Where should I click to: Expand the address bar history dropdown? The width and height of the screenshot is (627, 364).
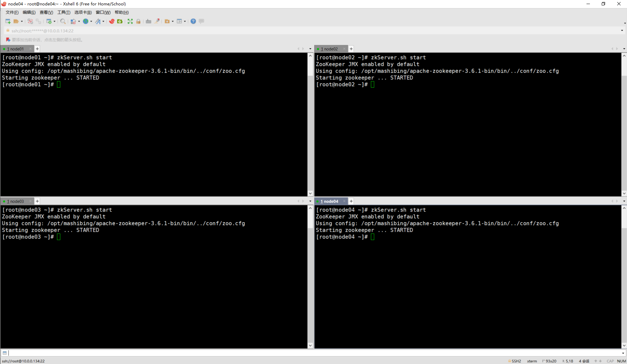click(x=622, y=31)
